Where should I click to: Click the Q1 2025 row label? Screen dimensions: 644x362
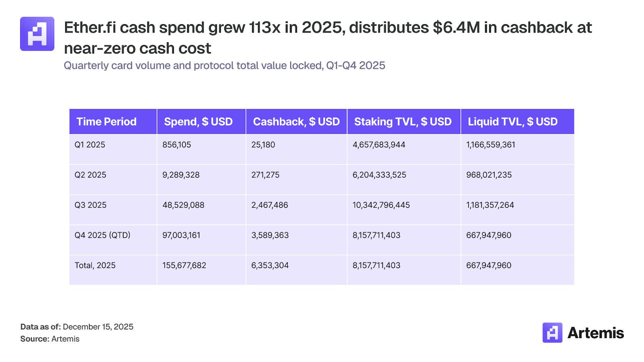pos(90,145)
